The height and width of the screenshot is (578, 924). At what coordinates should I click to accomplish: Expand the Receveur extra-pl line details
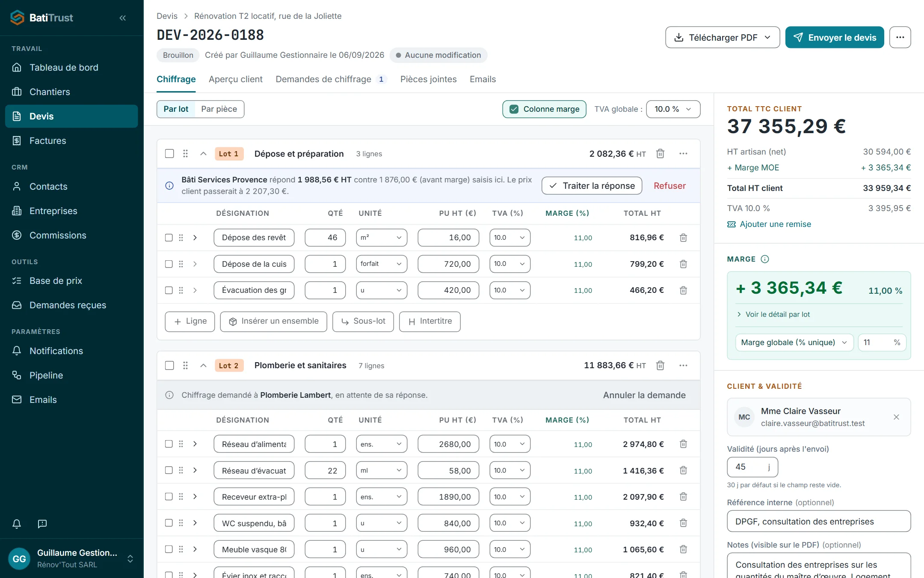(x=195, y=497)
